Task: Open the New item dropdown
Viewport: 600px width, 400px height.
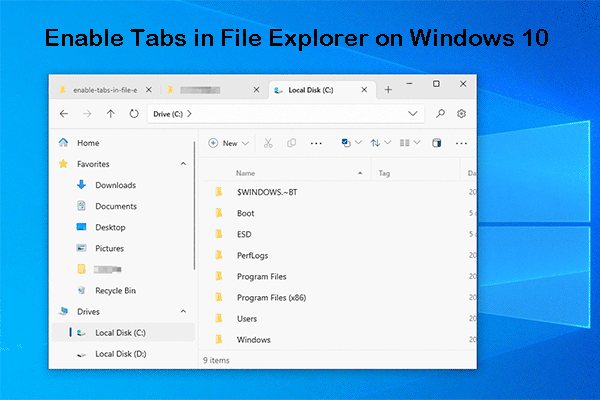Action: pos(228,143)
